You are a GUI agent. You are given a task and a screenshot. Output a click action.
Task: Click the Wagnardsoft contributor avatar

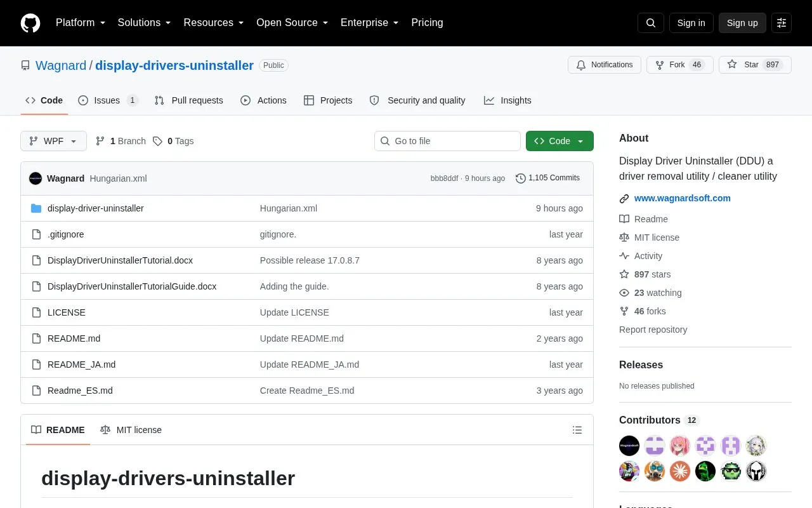click(629, 446)
